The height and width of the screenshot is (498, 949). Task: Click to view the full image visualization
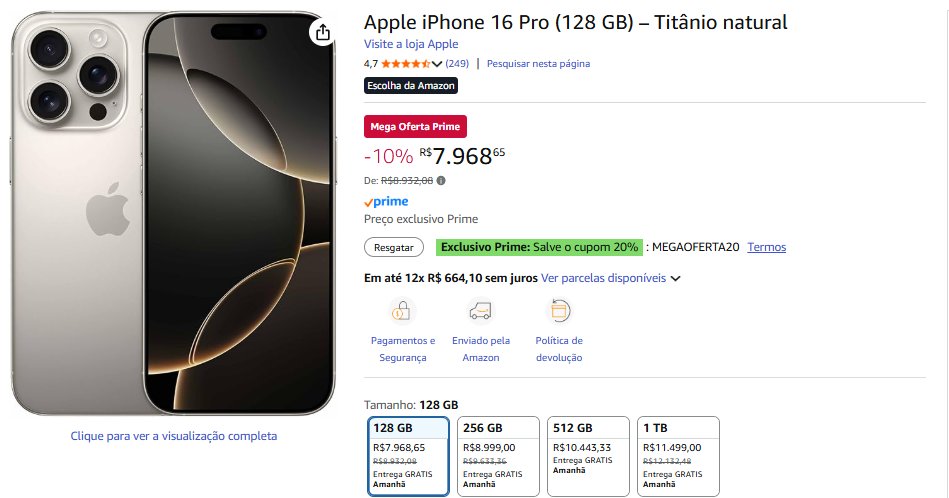click(x=173, y=436)
